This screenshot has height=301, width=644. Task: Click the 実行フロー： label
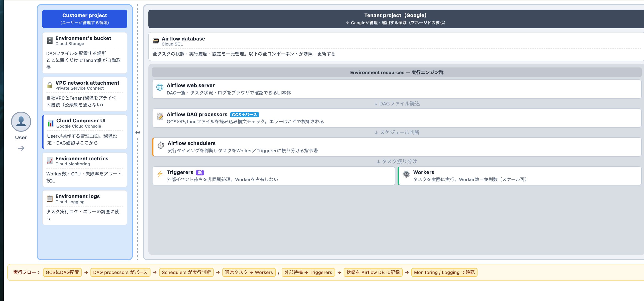pyautogui.click(x=27, y=272)
